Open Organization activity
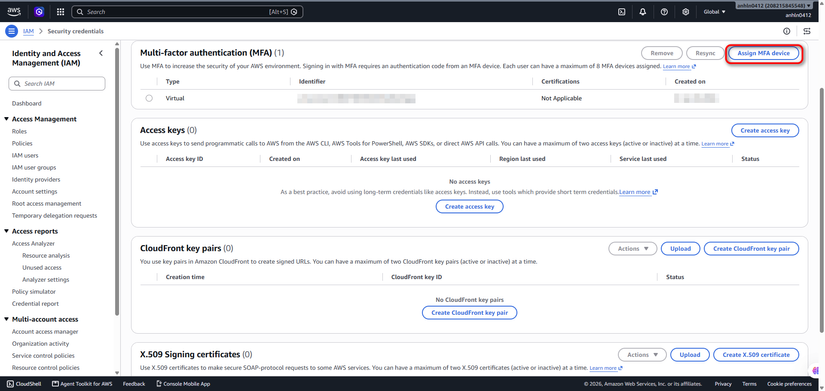This screenshot has height=391, width=825. click(x=40, y=344)
